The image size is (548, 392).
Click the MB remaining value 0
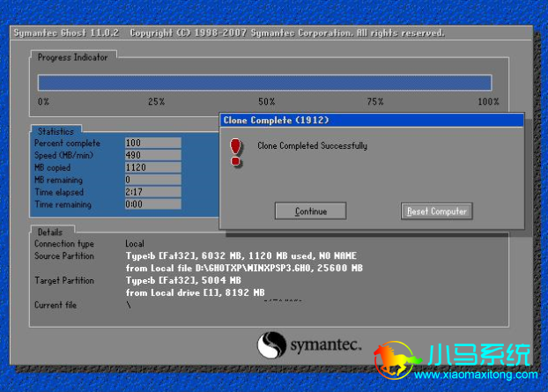pos(153,180)
